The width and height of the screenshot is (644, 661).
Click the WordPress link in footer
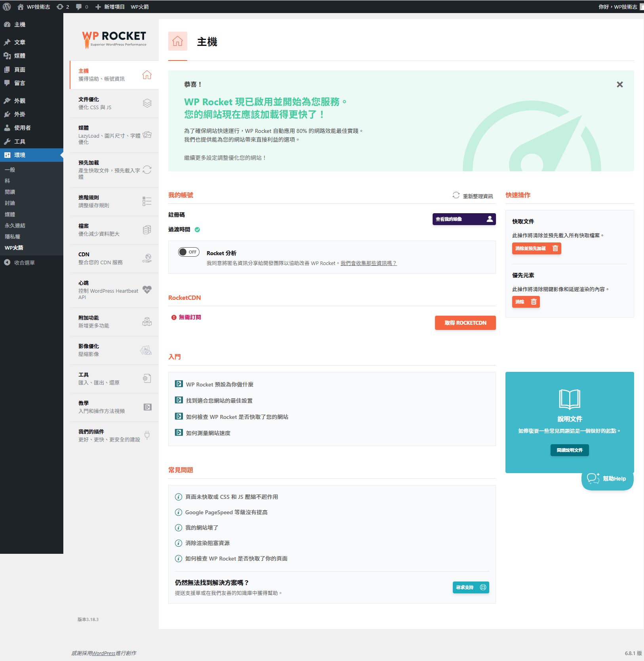(x=104, y=653)
